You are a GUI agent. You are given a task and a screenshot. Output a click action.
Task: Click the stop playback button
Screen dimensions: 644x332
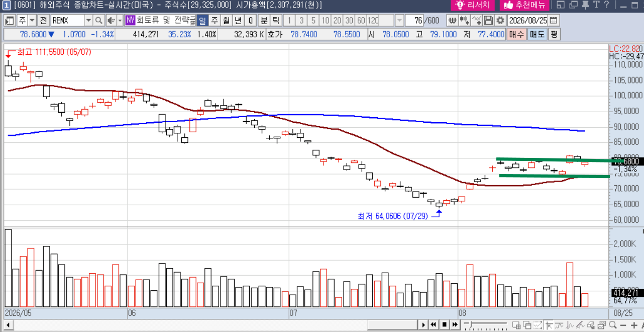click(x=444, y=324)
